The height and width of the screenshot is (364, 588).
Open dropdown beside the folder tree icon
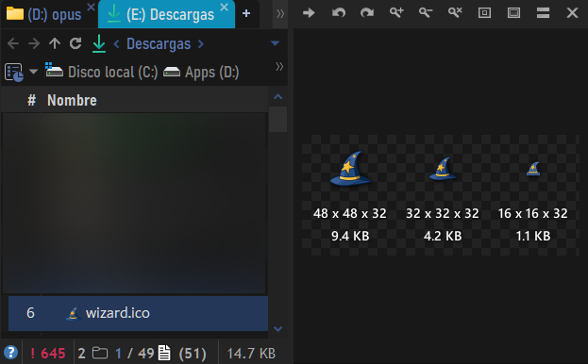coord(34,71)
